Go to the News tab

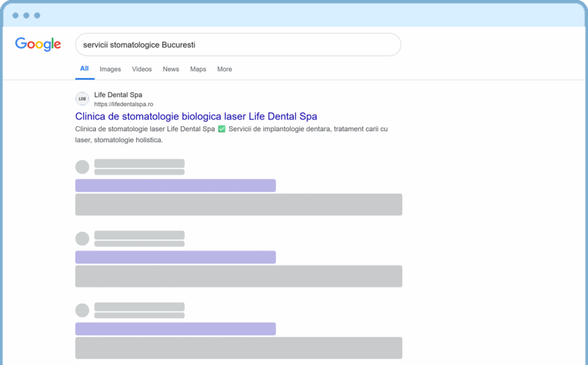(x=171, y=69)
